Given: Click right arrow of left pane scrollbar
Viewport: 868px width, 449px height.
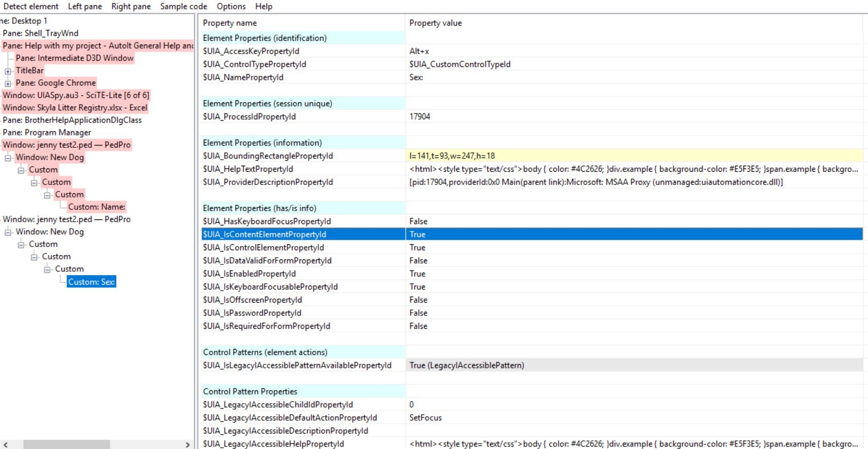Looking at the screenshot, I should click(187, 444).
